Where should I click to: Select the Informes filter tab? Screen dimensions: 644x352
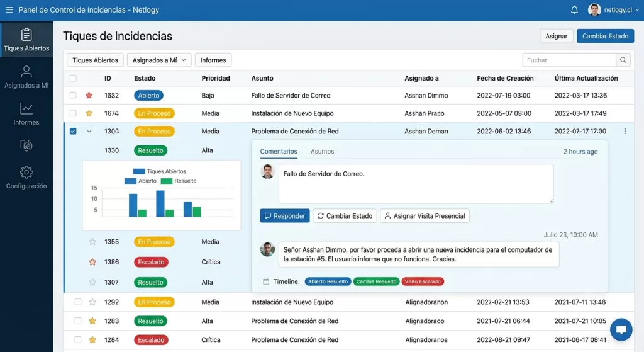pos(213,60)
